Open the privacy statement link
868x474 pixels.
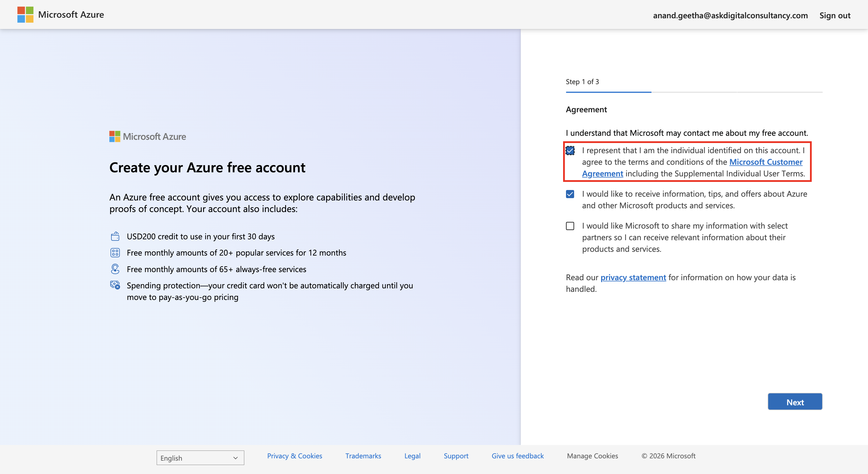[x=633, y=277]
